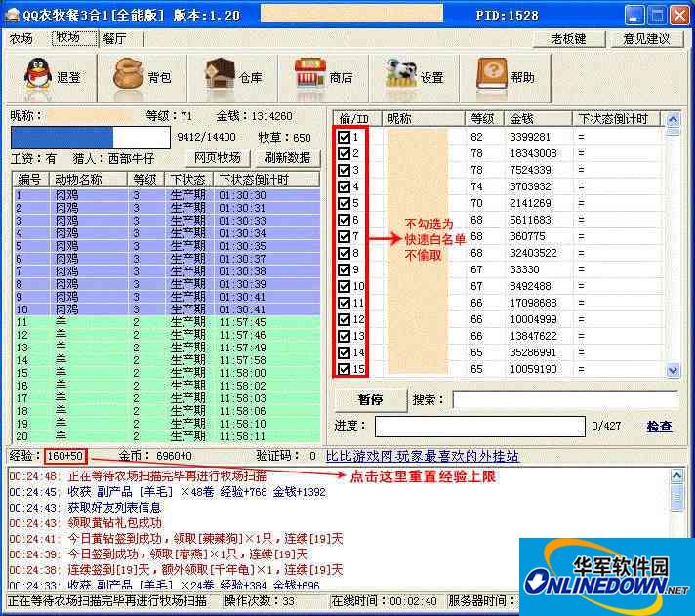
Task: Click the app icon in title bar
Action: [12, 15]
